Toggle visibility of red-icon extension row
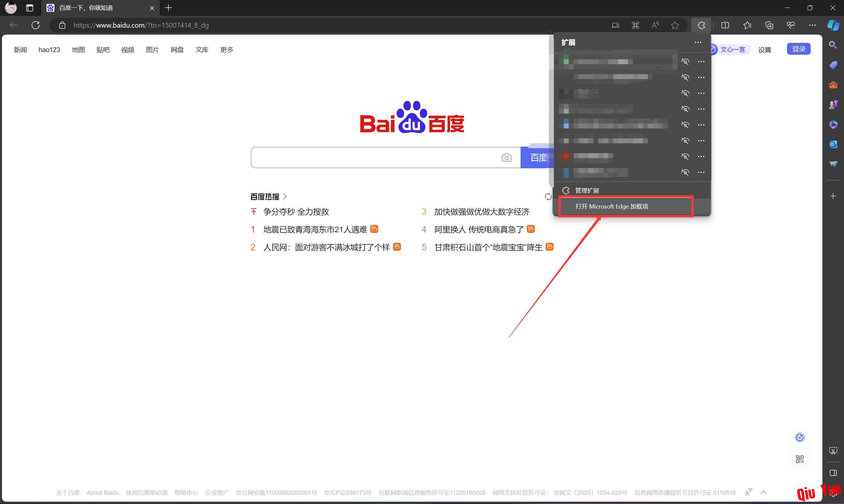Viewport: 844px width, 504px height. [685, 156]
